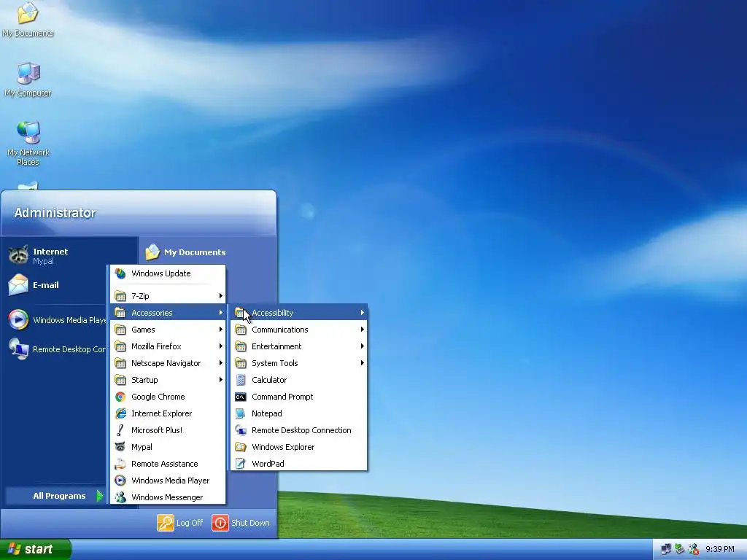Open the Games menu entry

coord(168,330)
